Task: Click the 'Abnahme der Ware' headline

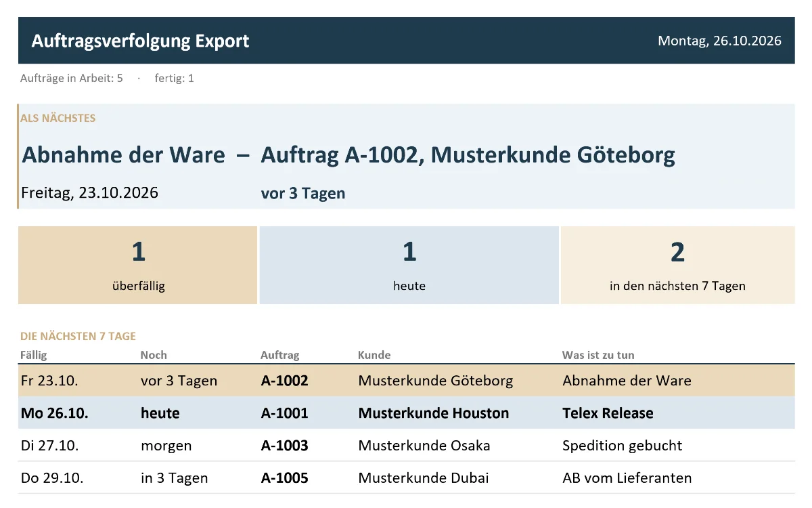Action: 123,155
